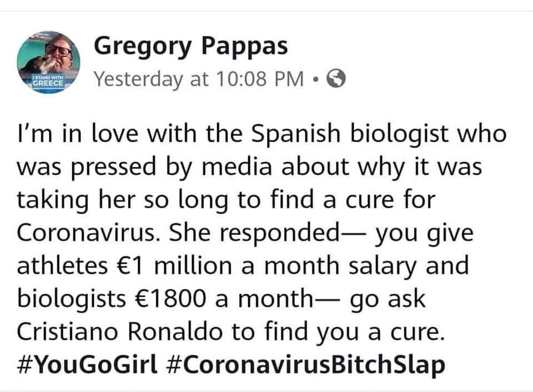533x392 pixels.
Task: Click the dot separator after the timestamp
Action: [316, 79]
